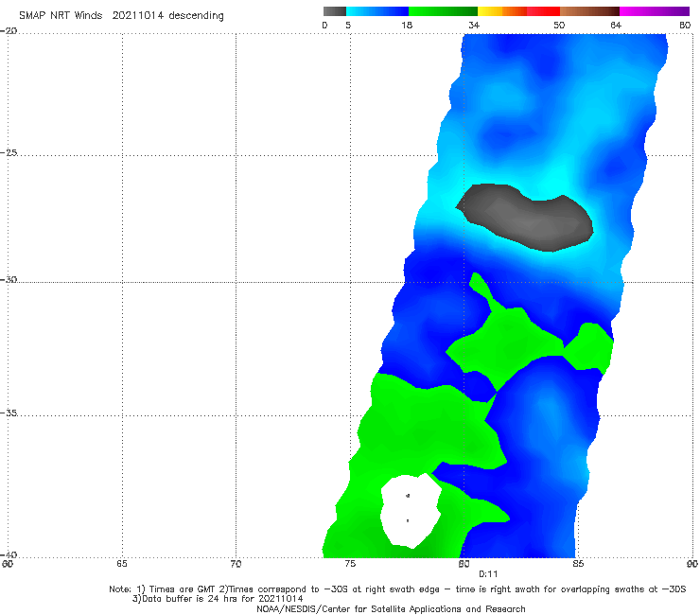
Task: Click the longitude axis label '90'
Action: (x=692, y=564)
